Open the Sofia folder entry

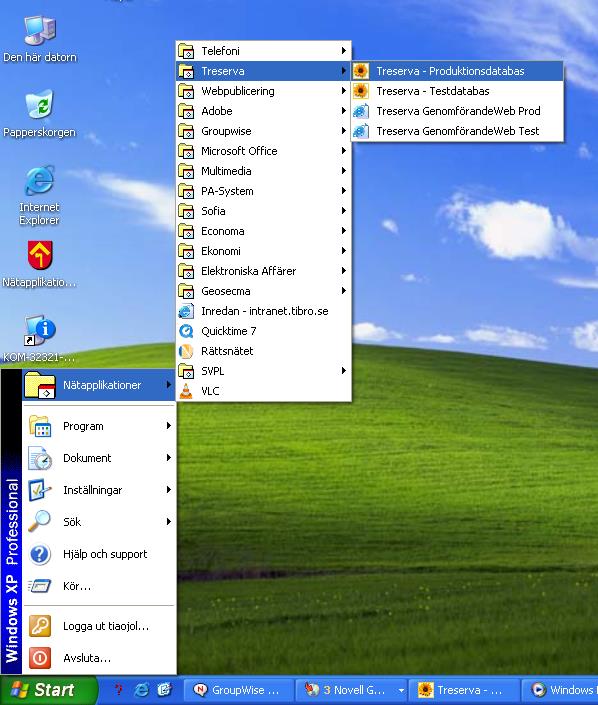point(263,211)
